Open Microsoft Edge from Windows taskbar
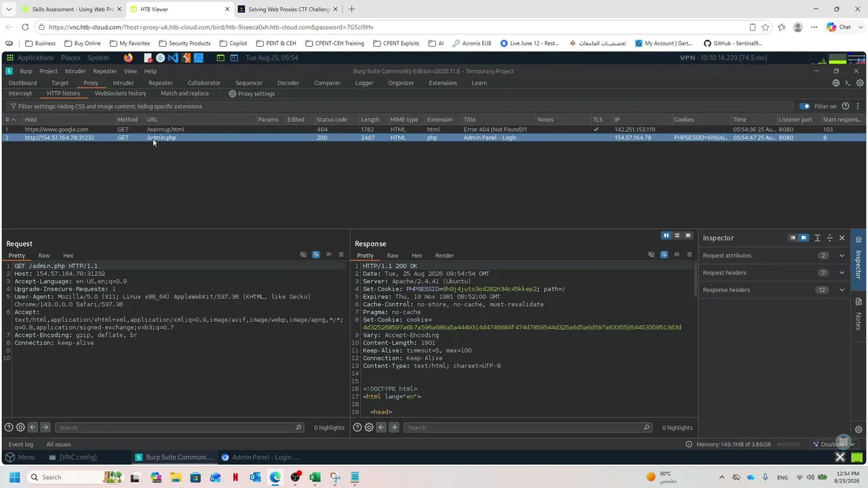868x488 pixels. point(275,477)
